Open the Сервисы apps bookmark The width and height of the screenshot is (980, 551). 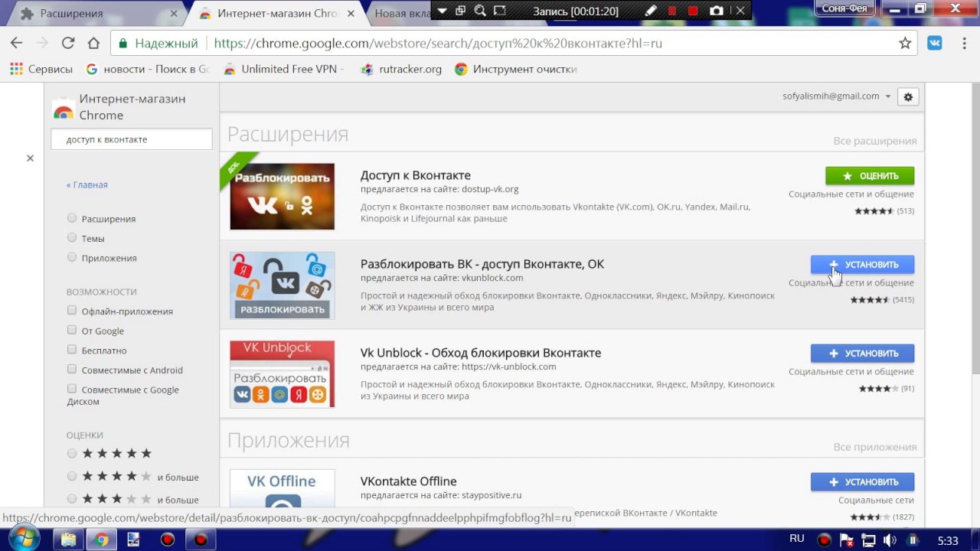tap(41, 69)
